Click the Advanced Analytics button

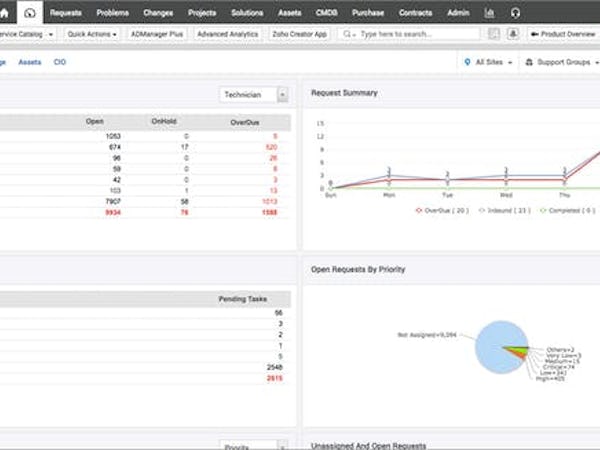coord(228,34)
